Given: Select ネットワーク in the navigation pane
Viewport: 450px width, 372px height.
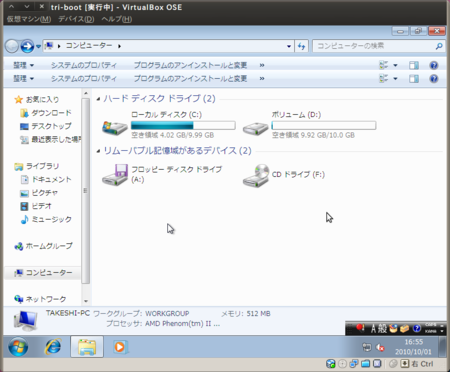Looking at the screenshot, I should (x=40, y=299).
